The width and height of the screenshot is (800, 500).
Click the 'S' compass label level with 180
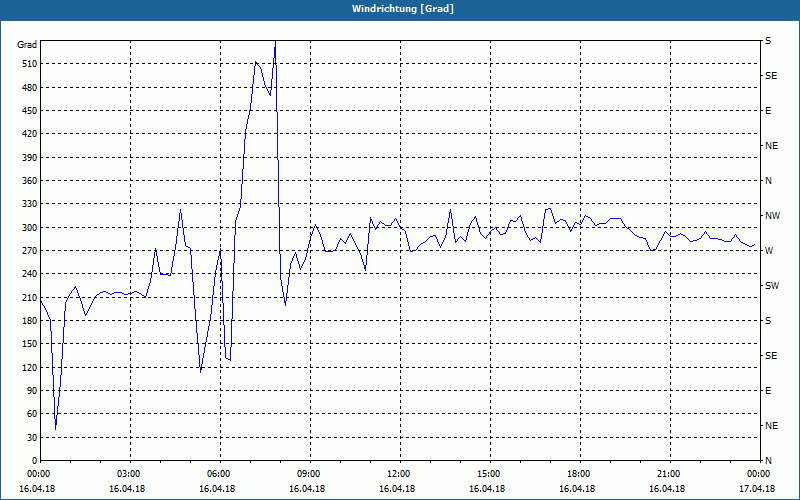768,321
